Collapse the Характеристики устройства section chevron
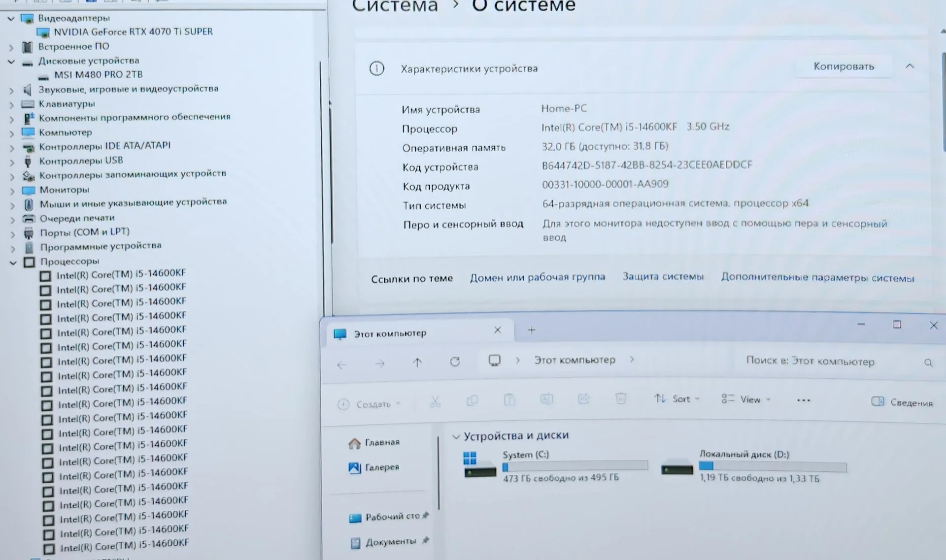946x560 pixels. click(x=910, y=66)
